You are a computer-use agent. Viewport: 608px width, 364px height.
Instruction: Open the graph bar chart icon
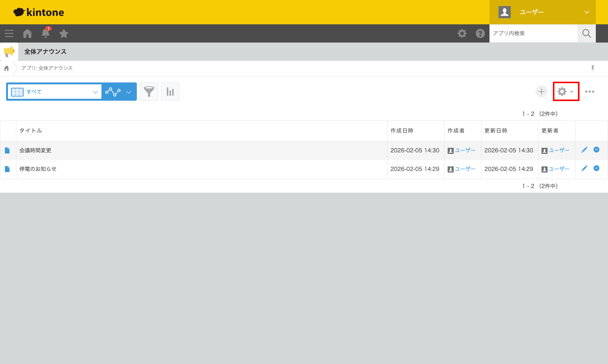point(170,92)
